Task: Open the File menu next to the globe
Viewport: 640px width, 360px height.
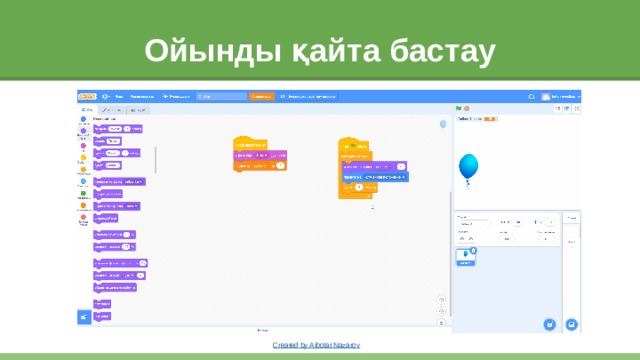Action: tap(119, 96)
